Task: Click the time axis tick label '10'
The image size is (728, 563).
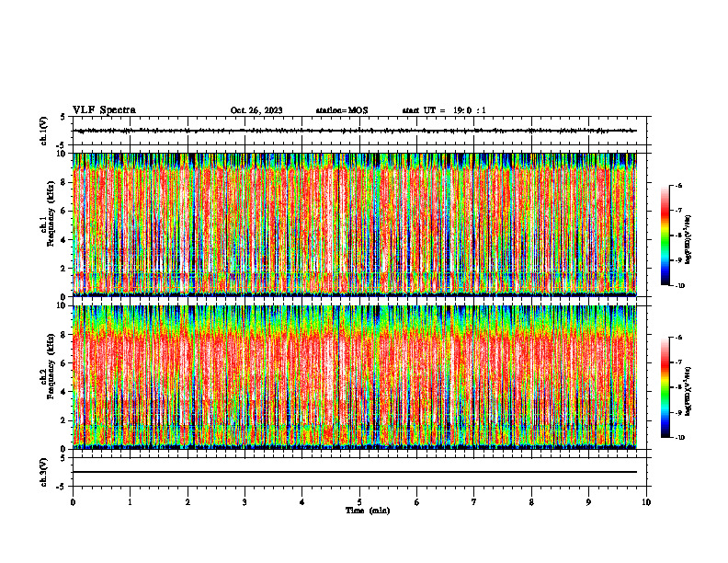Action: coord(646,502)
